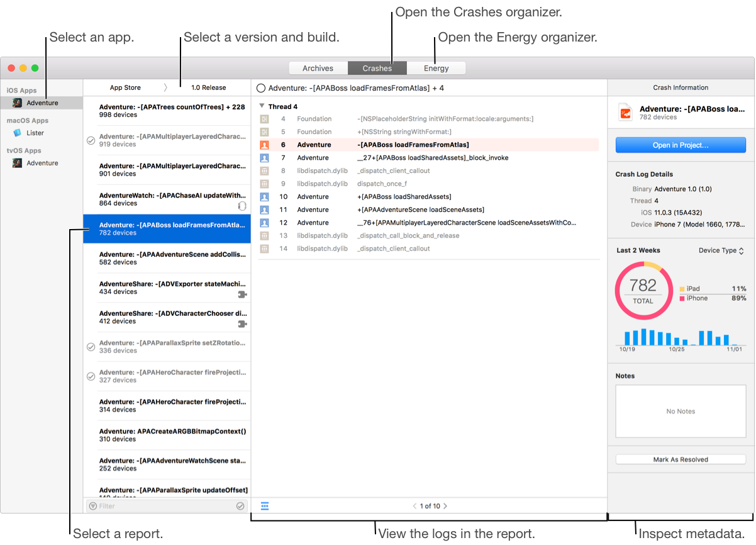Select the 314 devices crash report

(x=167, y=405)
